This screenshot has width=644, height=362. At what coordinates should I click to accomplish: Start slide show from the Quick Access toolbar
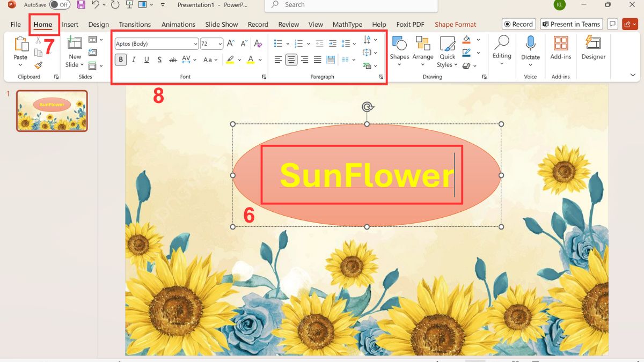(x=129, y=5)
